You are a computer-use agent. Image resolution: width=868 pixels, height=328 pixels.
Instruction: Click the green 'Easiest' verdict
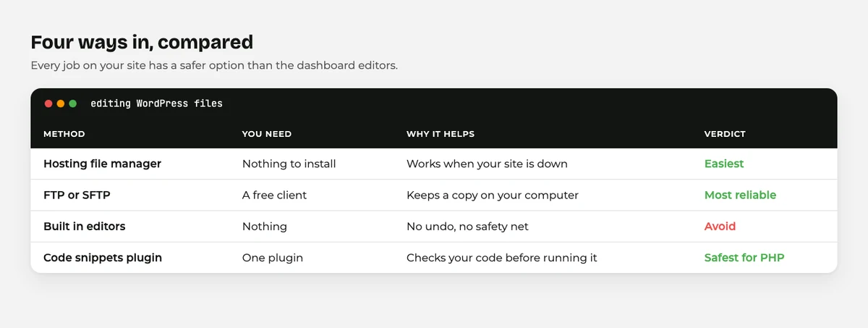coord(724,164)
